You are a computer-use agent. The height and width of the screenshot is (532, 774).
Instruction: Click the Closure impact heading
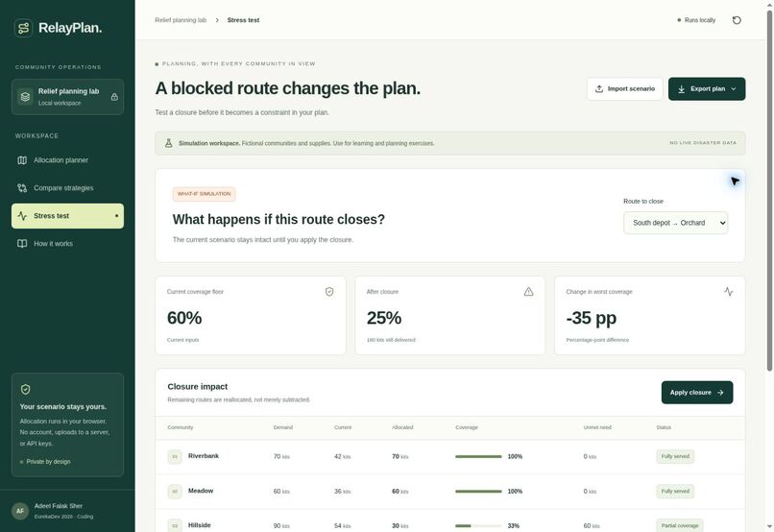198,386
